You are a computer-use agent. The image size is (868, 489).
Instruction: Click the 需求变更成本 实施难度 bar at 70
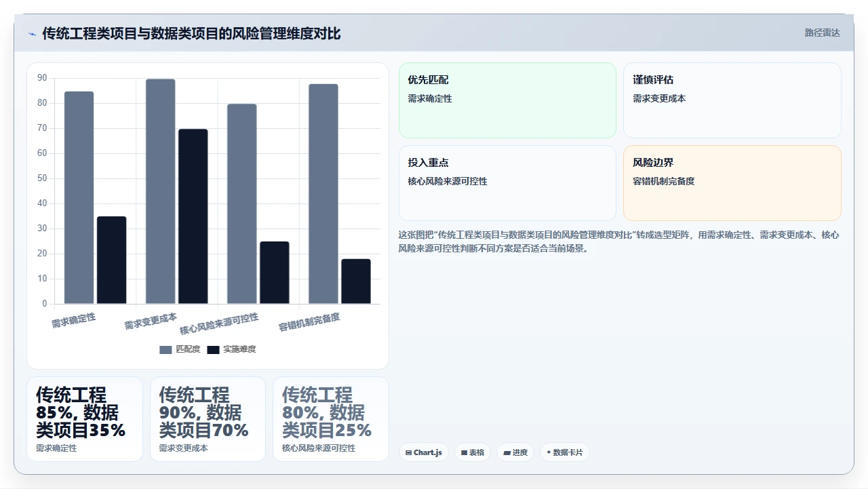(x=193, y=216)
